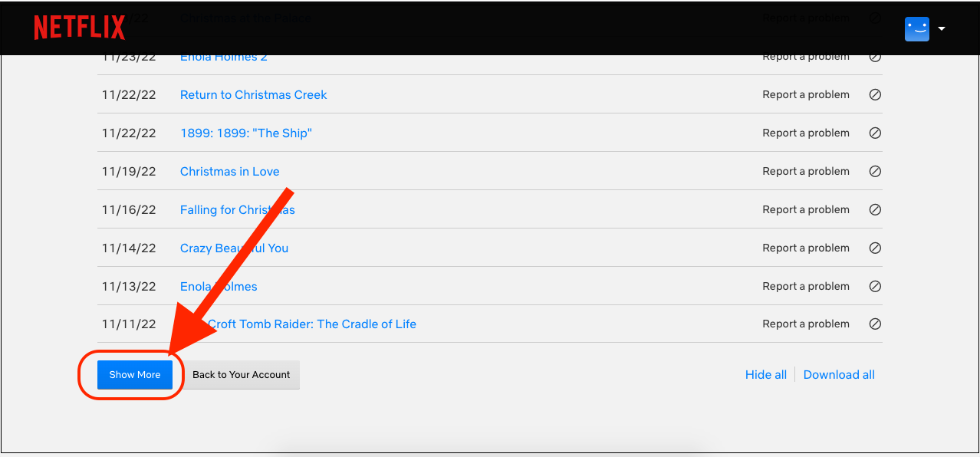Report a problem for Enola Holmes

point(806,287)
